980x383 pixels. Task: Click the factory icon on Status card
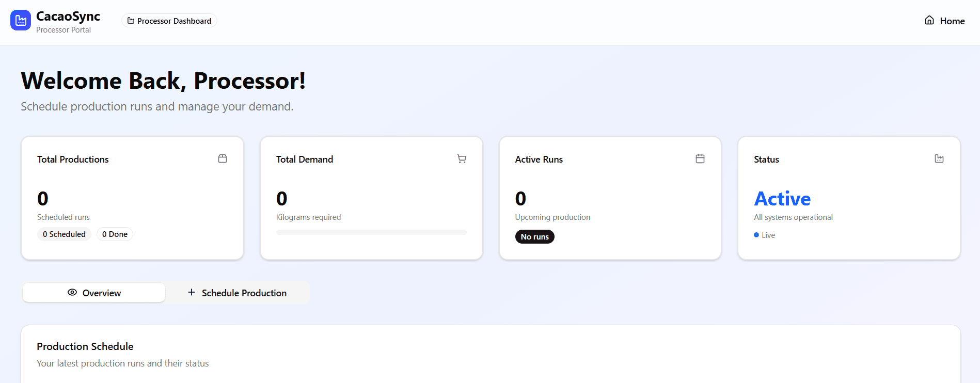click(x=939, y=158)
